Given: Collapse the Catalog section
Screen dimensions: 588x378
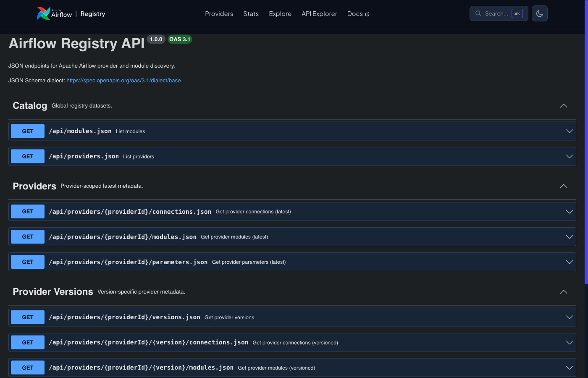Looking at the screenshot, I should (x=563, y=105).
